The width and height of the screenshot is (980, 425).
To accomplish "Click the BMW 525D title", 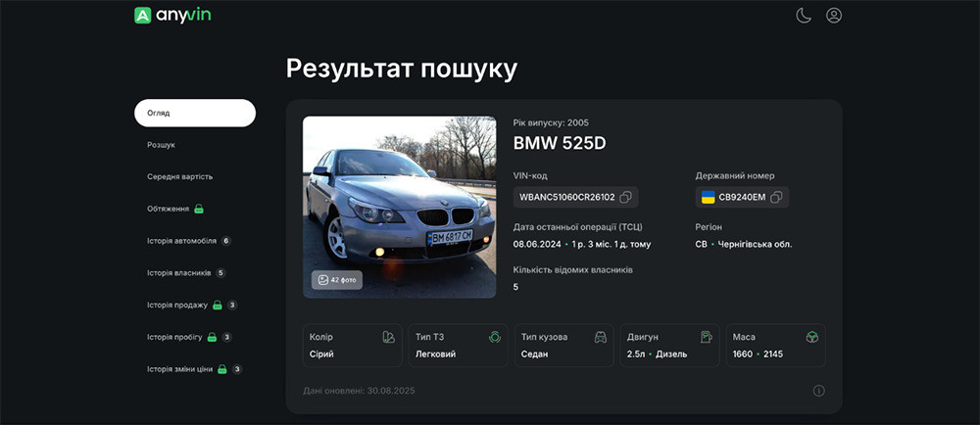I will point(560,144).
